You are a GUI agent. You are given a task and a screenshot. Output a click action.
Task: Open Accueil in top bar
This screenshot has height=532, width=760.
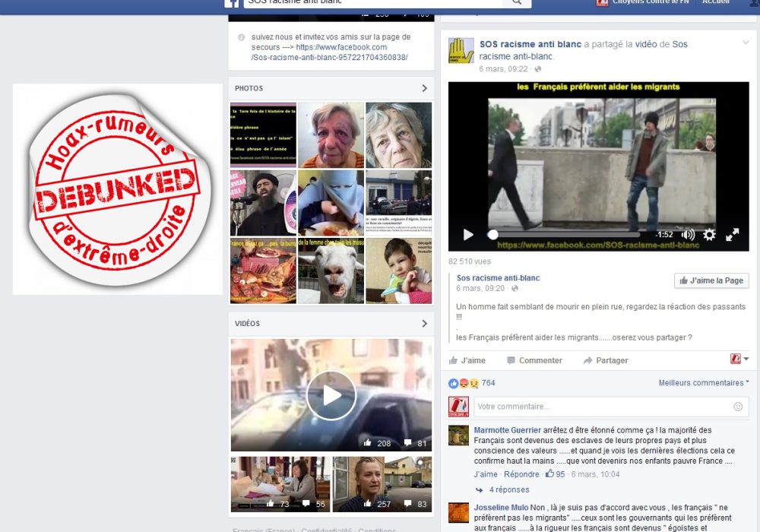716,2
